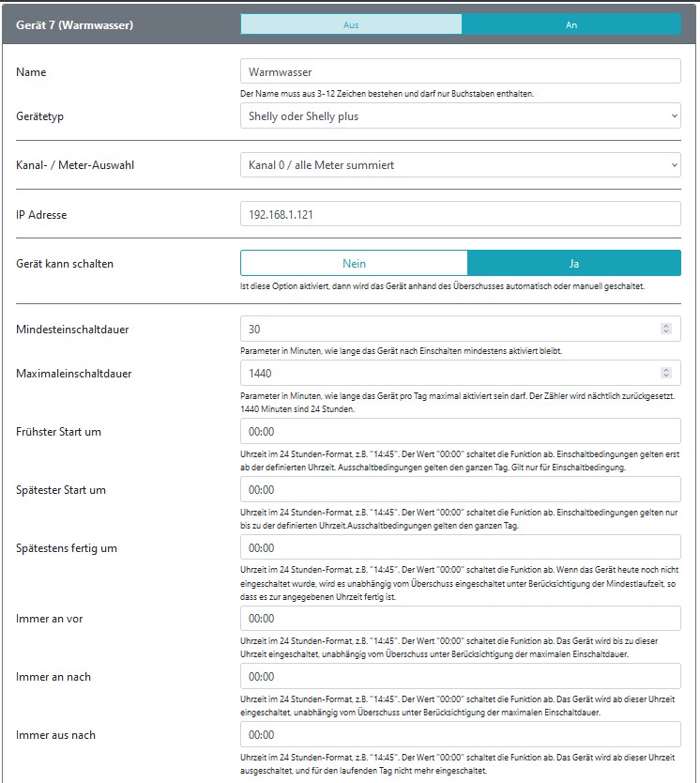Image resolution: width=700 pixels, height=783 pixels.
Task: Click the Name field containing Warmwasser
Action: click(460, 71)
